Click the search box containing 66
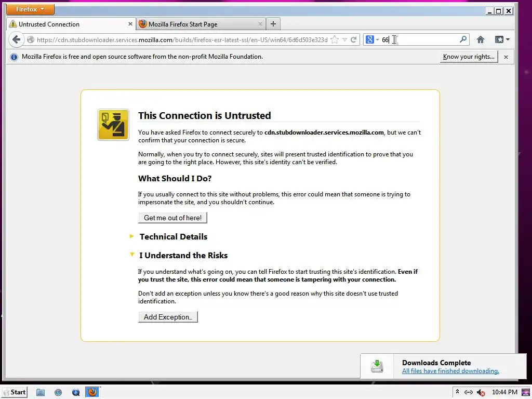 pyautogui.click(x=419, y=39)
